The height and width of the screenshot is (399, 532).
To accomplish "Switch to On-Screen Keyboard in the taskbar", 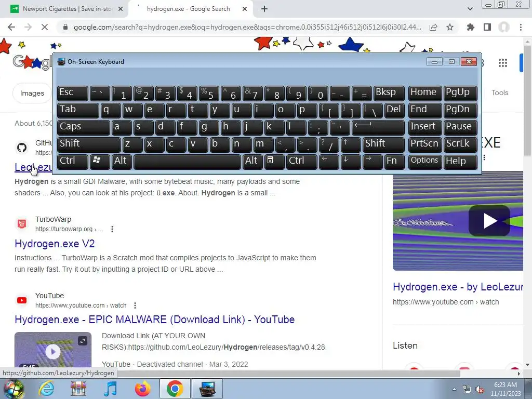I will pos(207,389).
